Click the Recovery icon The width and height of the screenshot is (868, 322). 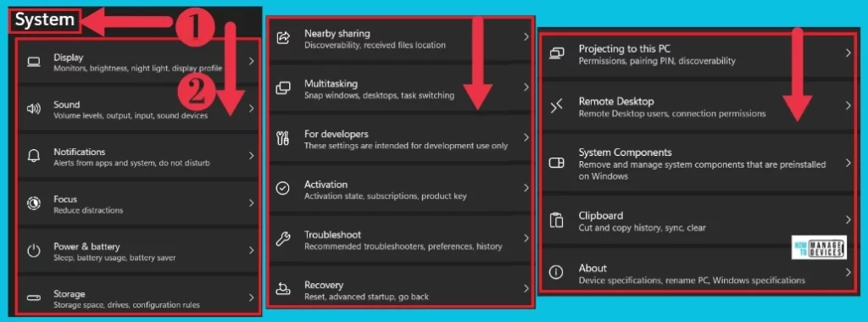coord(283,289)
